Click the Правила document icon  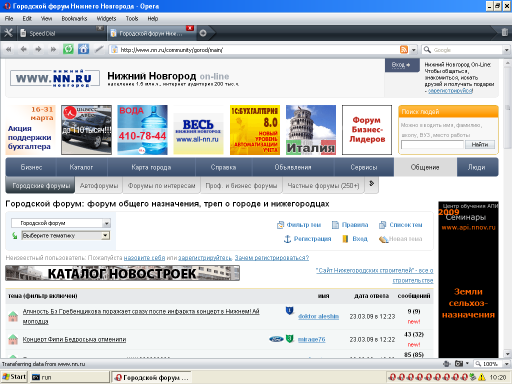tap(335, 225)
